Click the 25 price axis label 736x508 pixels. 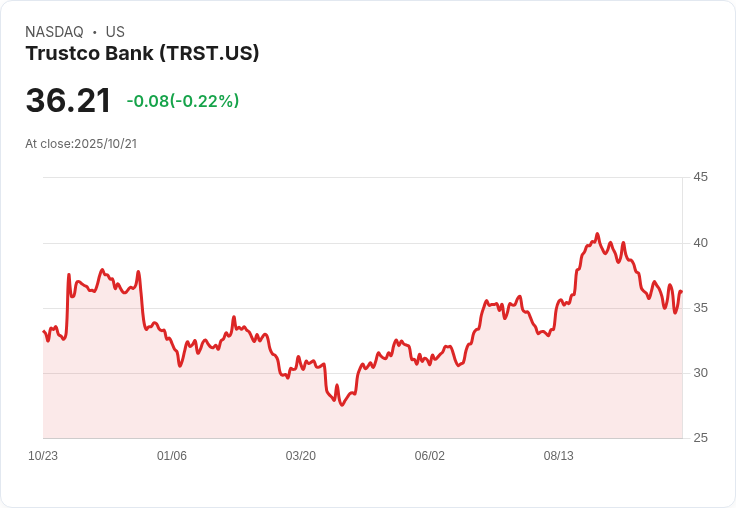point(701,438)
